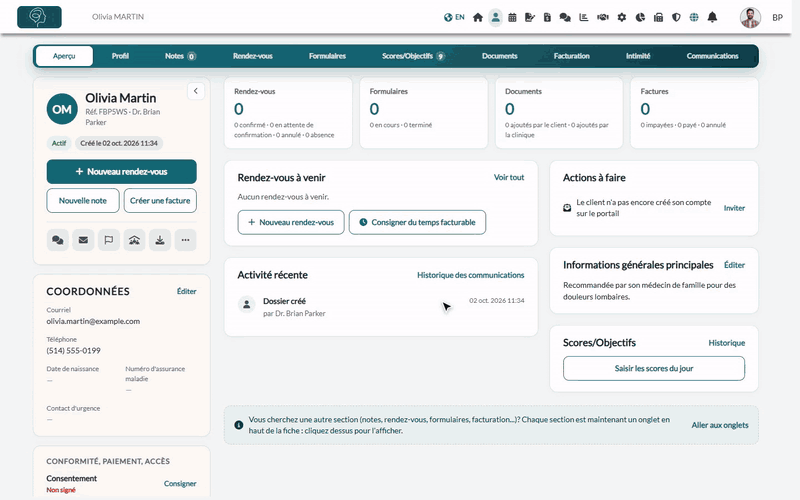Viewport: 800px width, 500px height.
Task: Click the OM avatar circle
Action: click(x=62, y=109)
